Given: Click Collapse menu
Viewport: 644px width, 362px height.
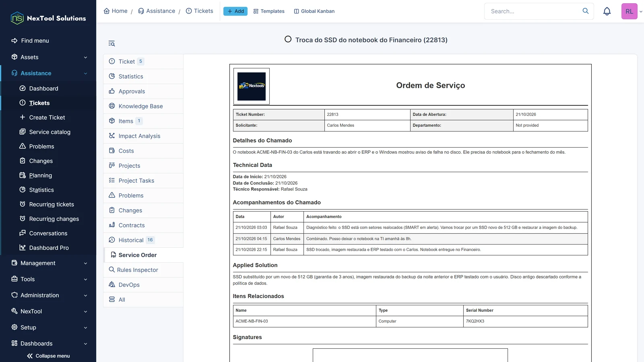Looking at the screenshot, I should [48, 356].
